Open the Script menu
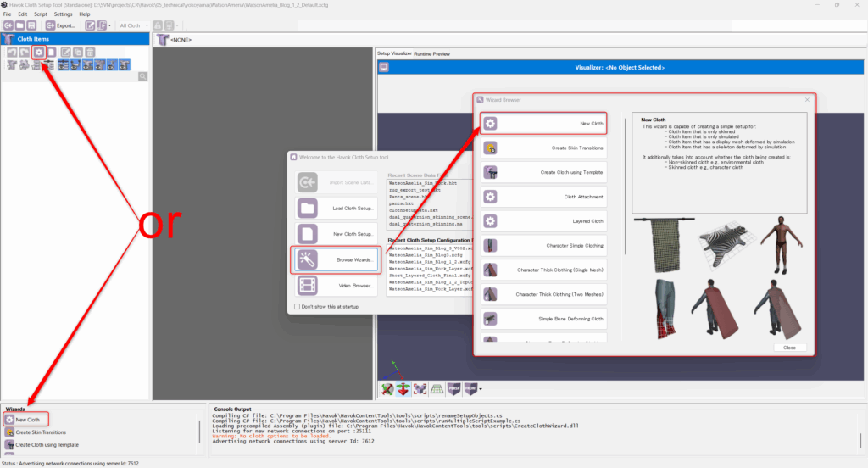Image resolution: width=868 pixels, height=468 pixels. (41, 14)
